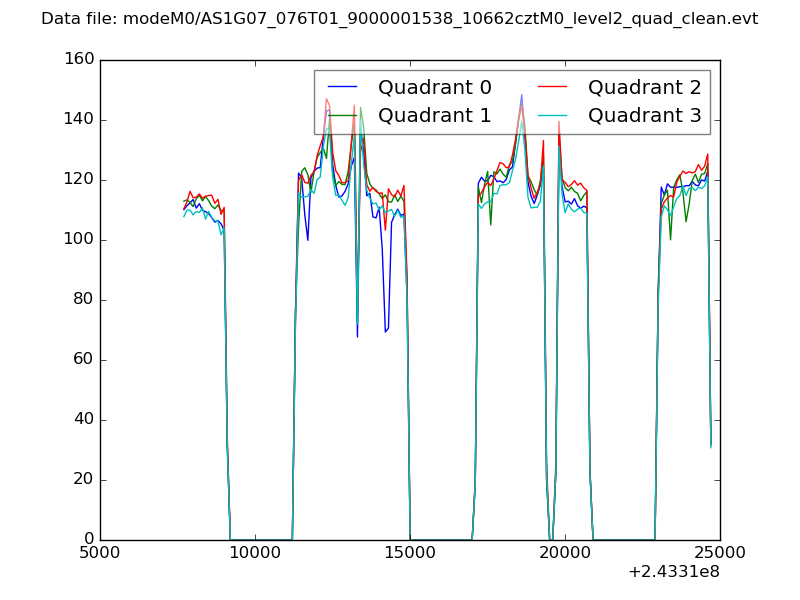The height and width of the screenshot is (600, 800).
Task: Click the Quadrant 0 legend label
Action: click(x=435, y=87)
